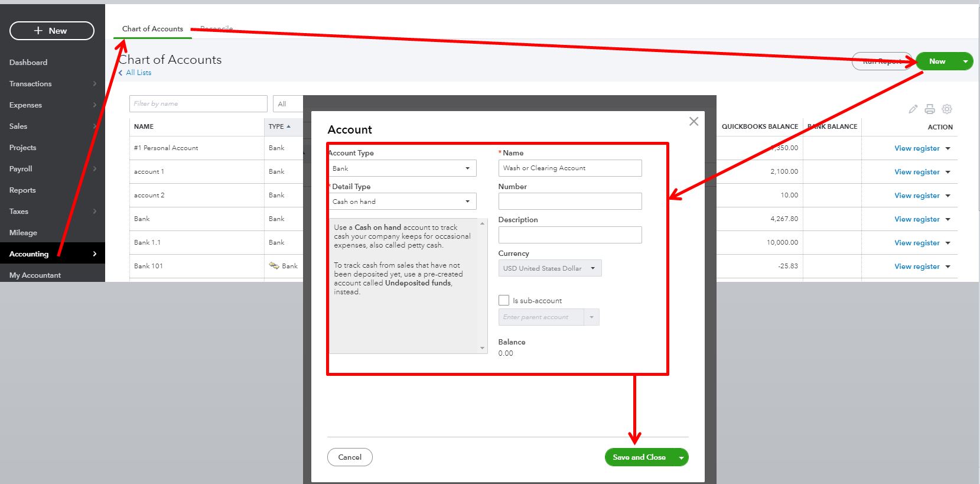Click the QUICKBOOKS BALANCE column header

[760, 126]
